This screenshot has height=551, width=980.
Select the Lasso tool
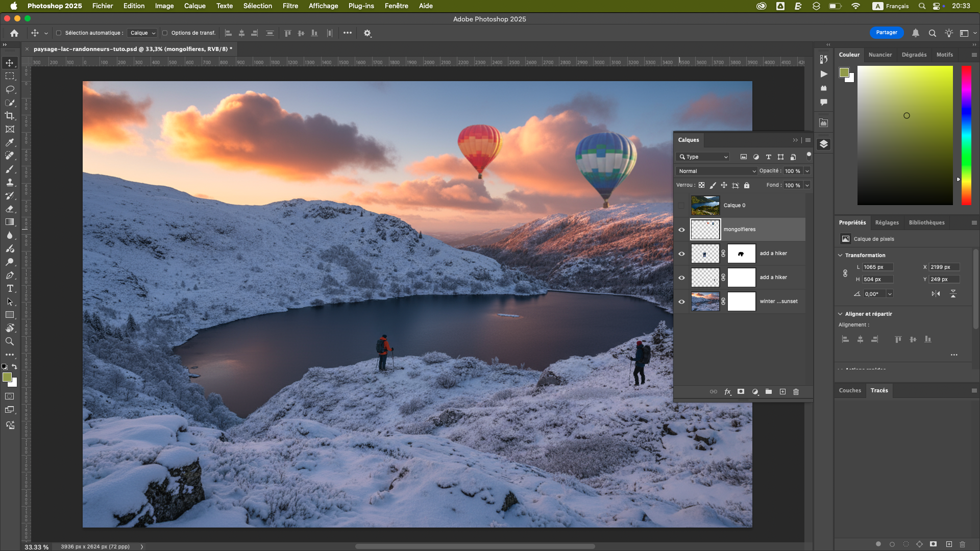tap(10, 89)
